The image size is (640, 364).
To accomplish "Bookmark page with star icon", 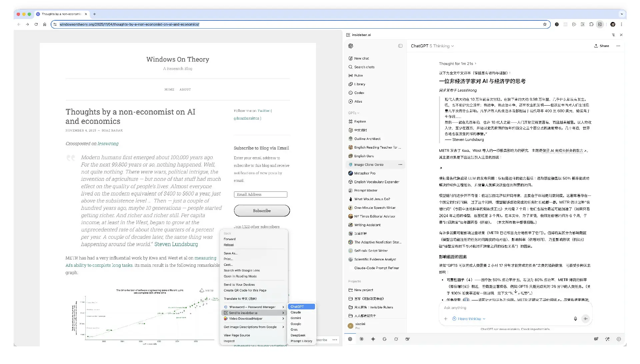I will click(x=545, y=24).
